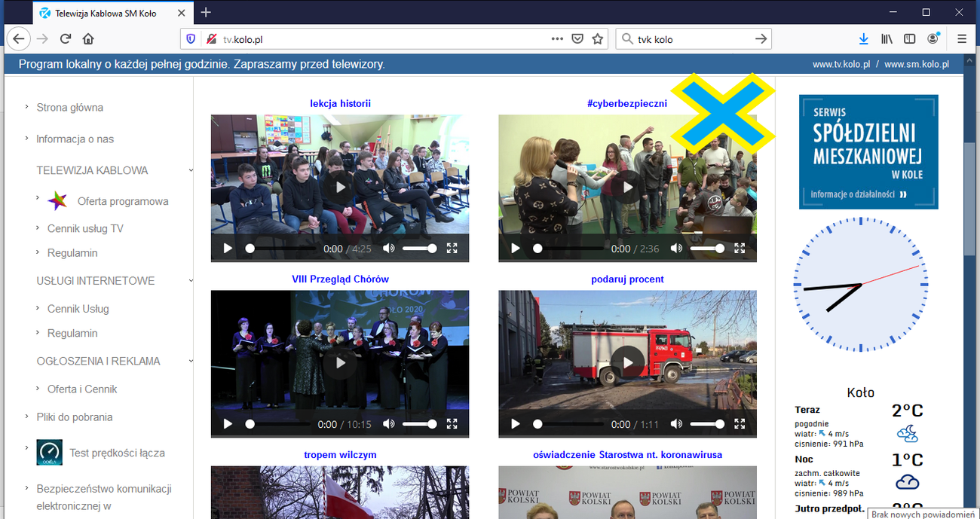980x519 pixels.
Task: Click the browser back arrow button
Action: [17, 38]
